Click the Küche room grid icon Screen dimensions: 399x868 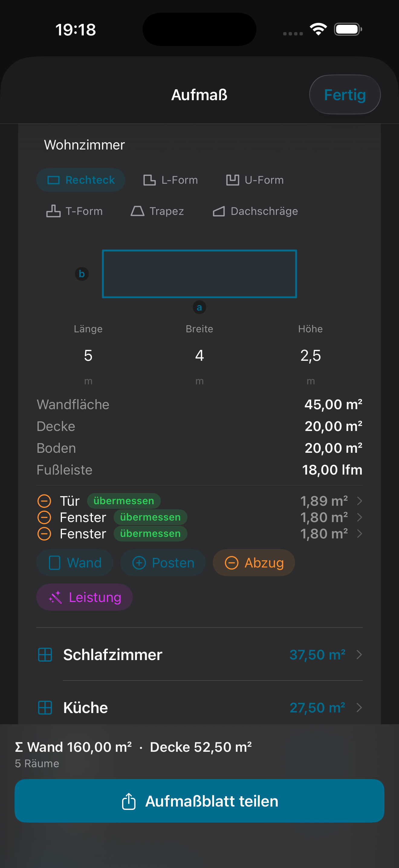tap(45, 708)
